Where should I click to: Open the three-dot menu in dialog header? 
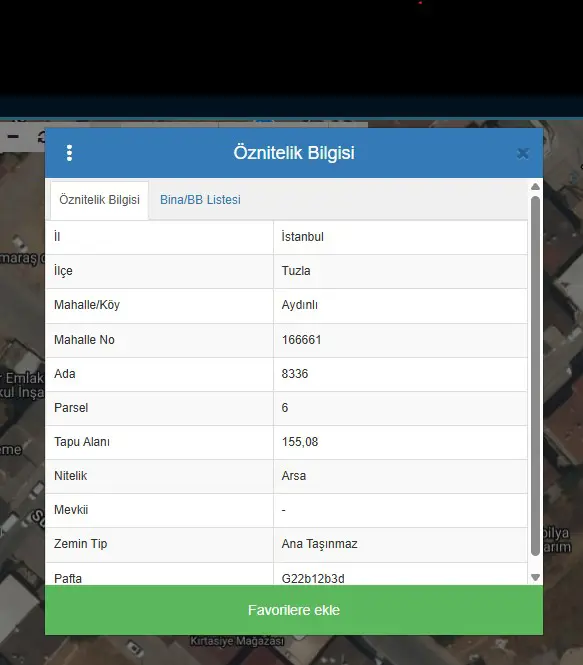(70, 153)
